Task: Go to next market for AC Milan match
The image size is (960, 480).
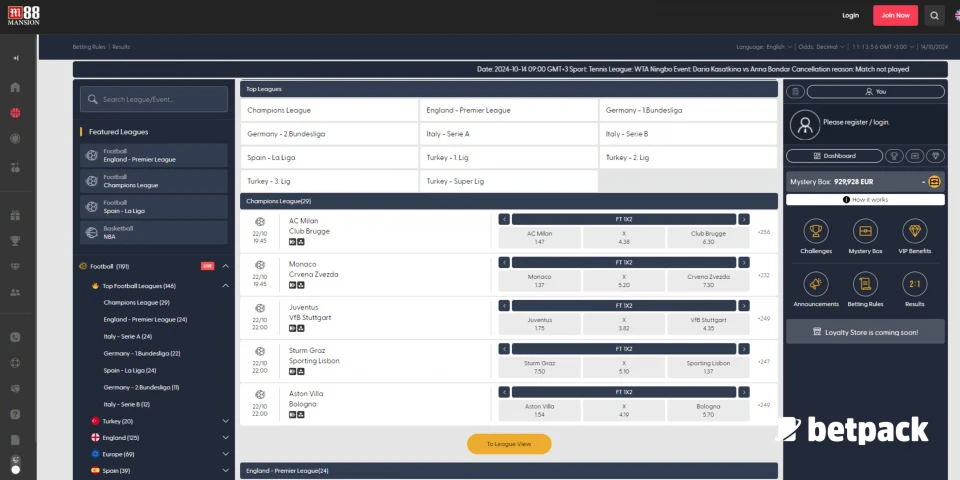Action: click(x=744, y=219)
